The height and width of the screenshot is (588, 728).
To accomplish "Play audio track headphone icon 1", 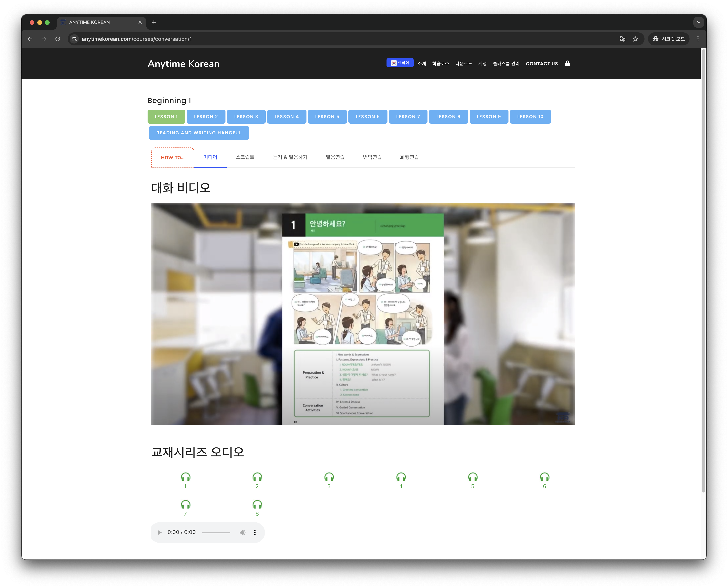I will [185, 477].
